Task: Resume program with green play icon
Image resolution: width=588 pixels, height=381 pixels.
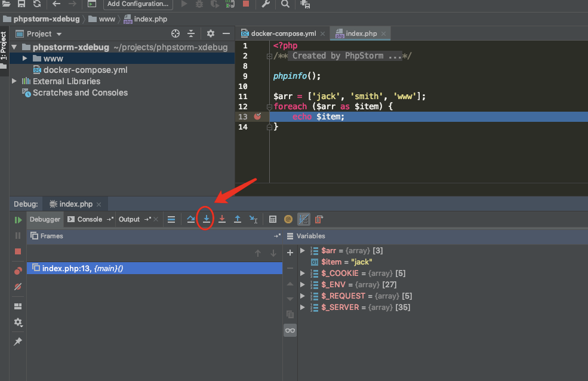Action: point(18,220)
